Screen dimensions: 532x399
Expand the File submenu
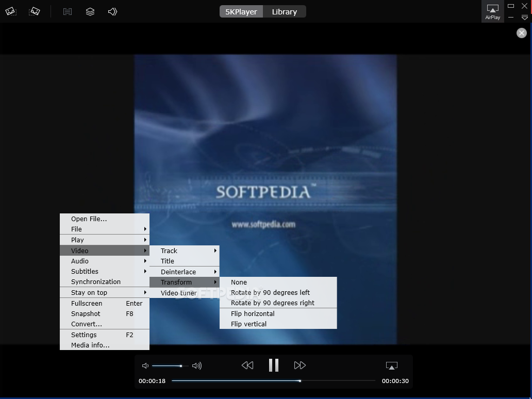pos(105,229)
